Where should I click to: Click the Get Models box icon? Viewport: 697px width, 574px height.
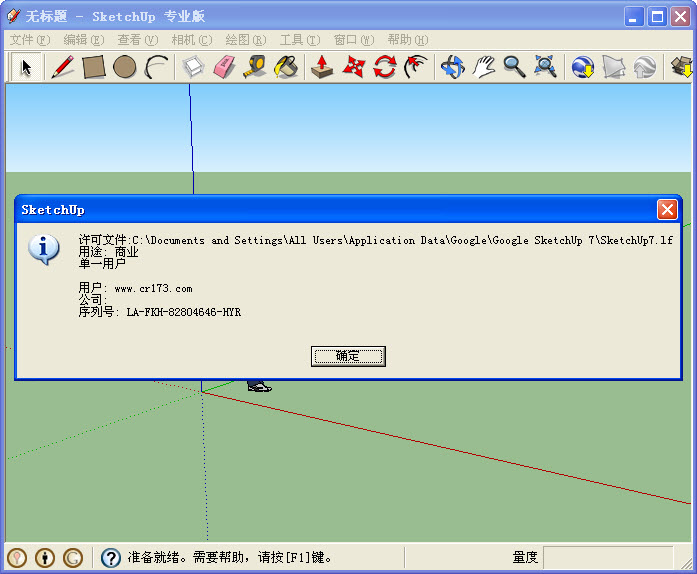pyautogui.click(x=681, y=67)
